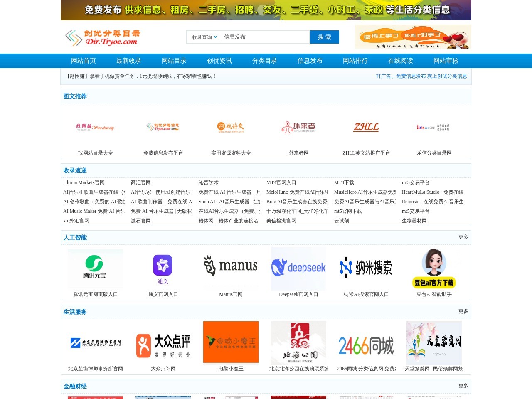The height and width of the screenshot is (399, 532).
Task: Click the 金融财经 section heading
Action: coord(75,386)
